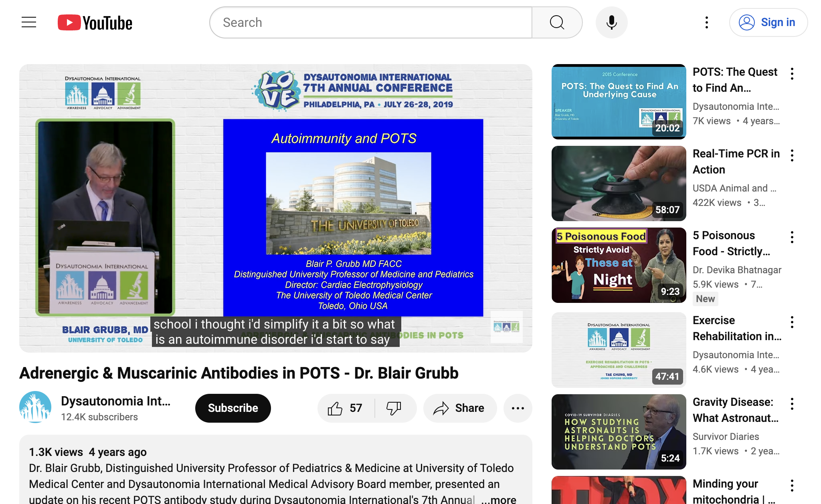Open 5 Poisonous Food thumbnail
This screenshot has height=504, width=821.
coord(619,265)
